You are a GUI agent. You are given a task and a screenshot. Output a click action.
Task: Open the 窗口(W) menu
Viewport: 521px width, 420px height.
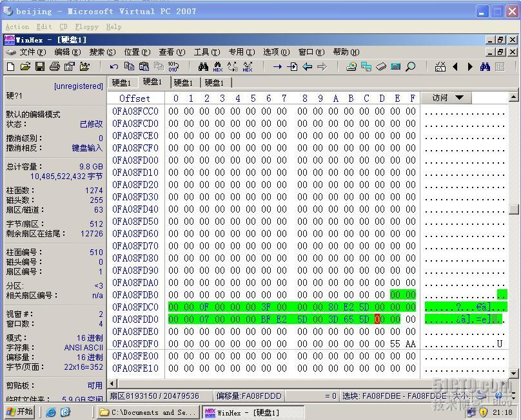tap(311, 52)
